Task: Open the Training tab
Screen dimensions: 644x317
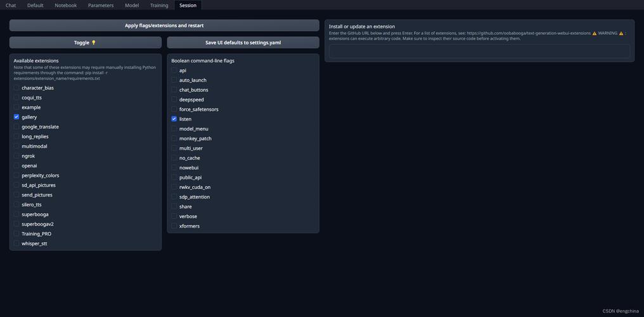Action: click(159, 5)
